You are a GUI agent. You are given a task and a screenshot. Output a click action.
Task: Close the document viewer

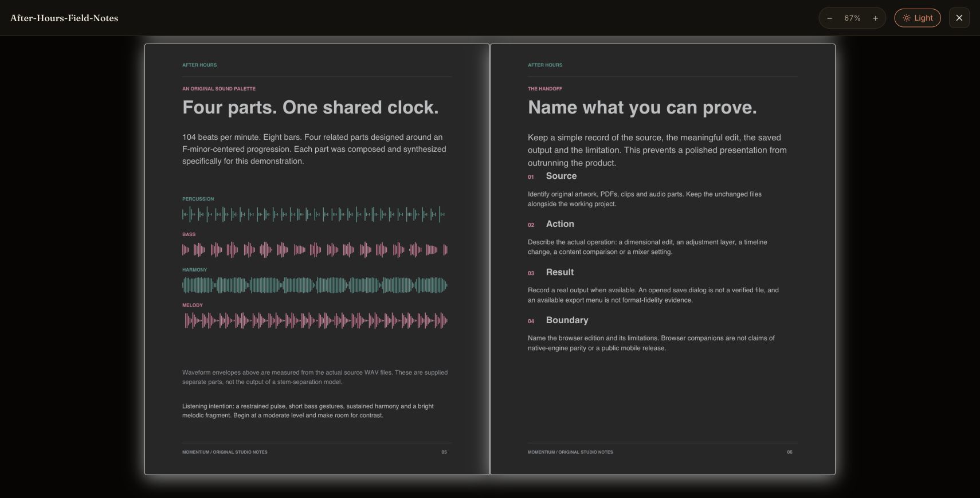click(959, 18)
